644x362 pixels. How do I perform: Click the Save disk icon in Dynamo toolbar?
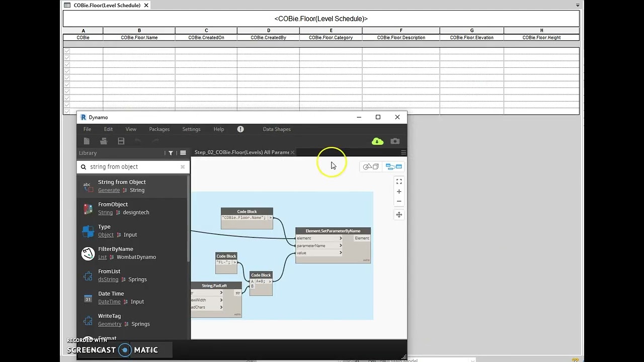click(x=121, y=141)
